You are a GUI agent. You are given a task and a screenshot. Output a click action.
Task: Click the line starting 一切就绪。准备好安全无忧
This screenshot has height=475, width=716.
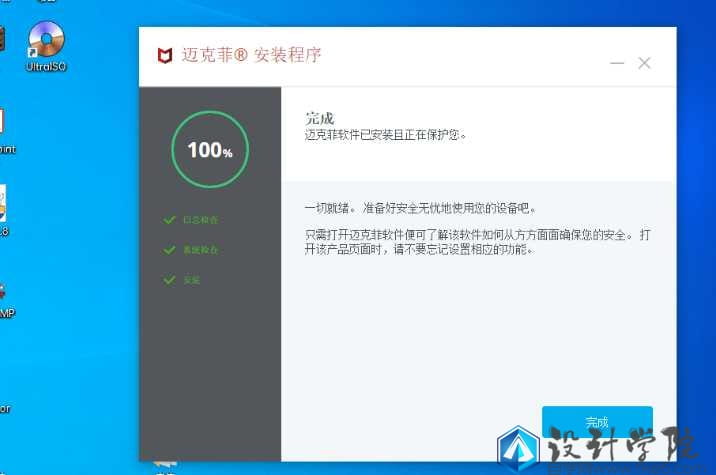tap(420, 209)
